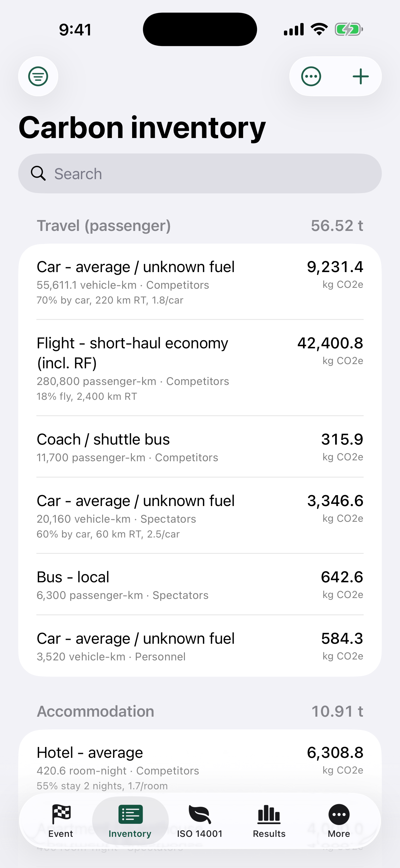Tap Travel (passenger) section header
The image size is (400, 868).
pos(104,225)
